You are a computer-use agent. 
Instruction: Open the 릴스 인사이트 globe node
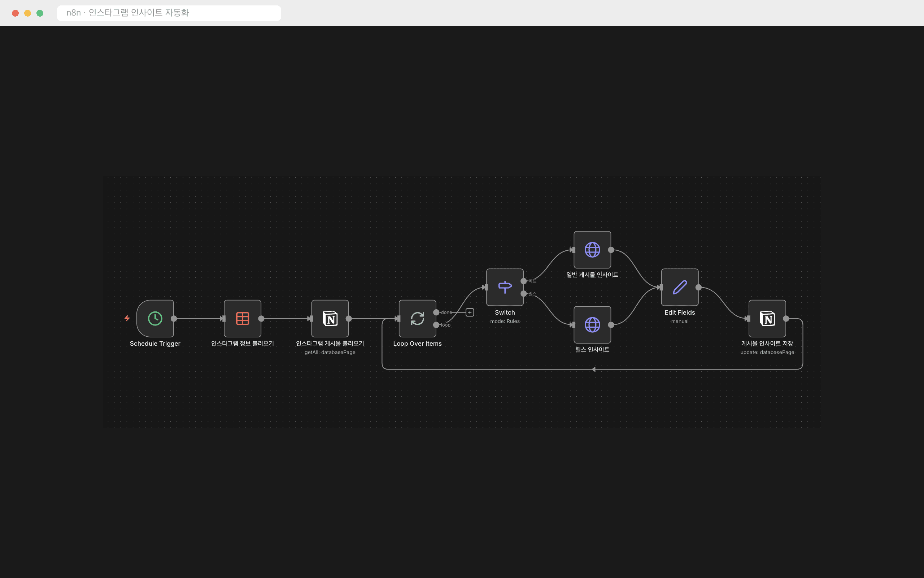pos(592,324)
